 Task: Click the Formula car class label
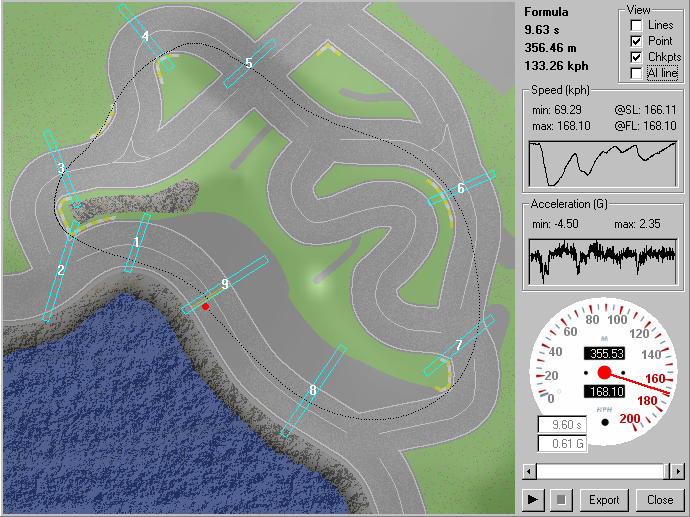click(546, 12)
